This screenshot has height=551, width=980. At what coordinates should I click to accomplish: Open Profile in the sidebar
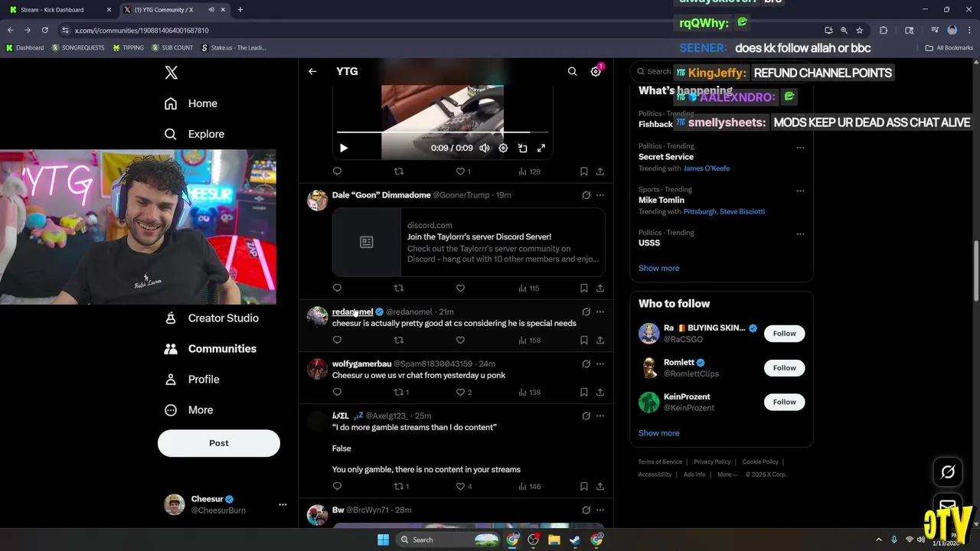pyautogui.click(x=192, y=379)
